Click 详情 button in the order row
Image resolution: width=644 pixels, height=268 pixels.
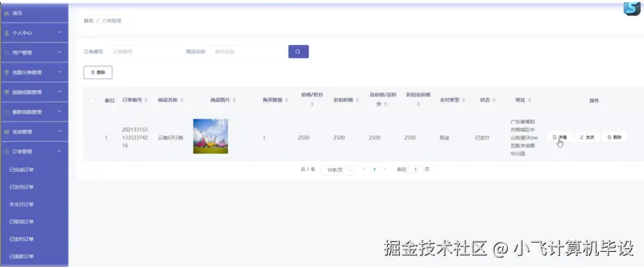tap(559, 138)
